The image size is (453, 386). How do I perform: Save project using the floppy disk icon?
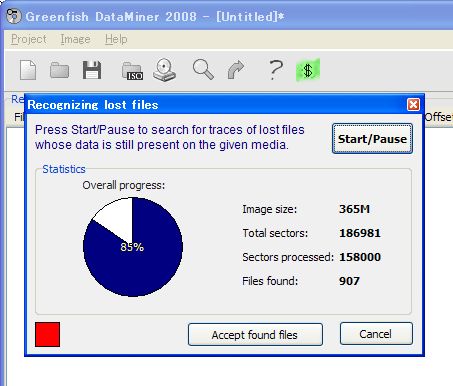coord(92,70)
